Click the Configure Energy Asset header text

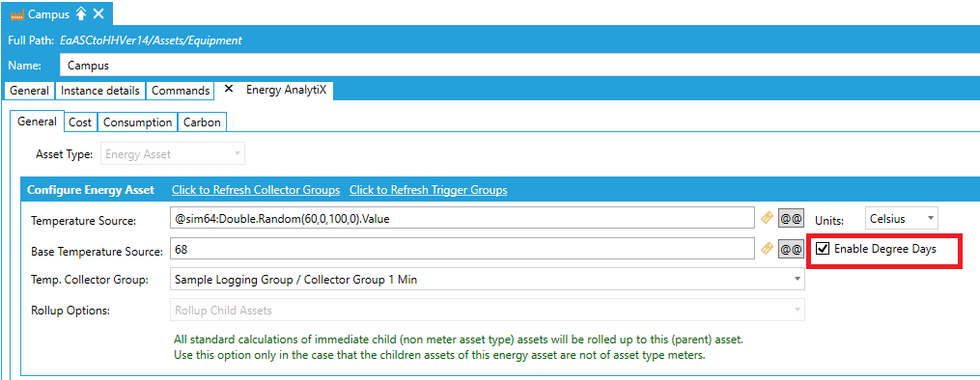[x=91, y=190]
